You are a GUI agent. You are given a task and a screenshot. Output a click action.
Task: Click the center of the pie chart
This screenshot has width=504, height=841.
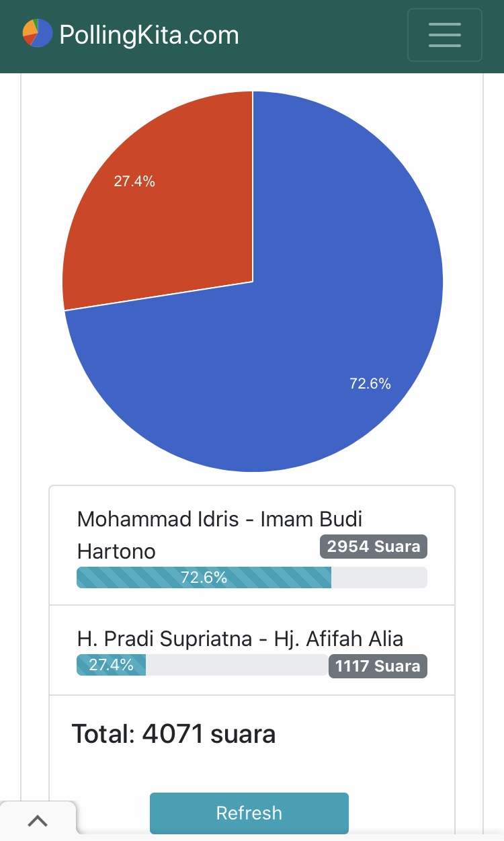(253, 282)
